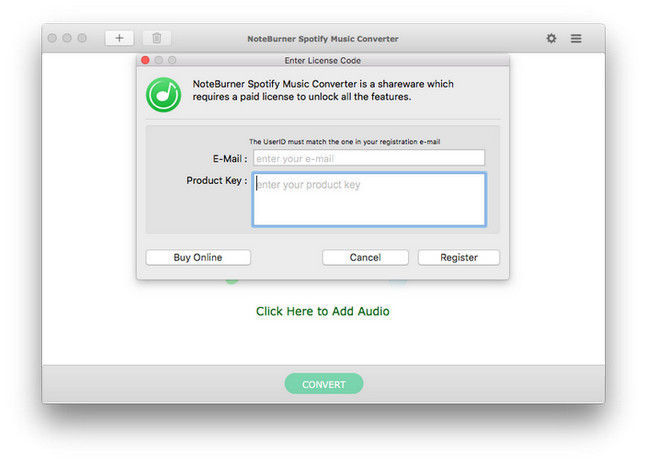Click the 'E-Mail :' label
This screenshot has height=464, width=647.
tap(230, 159)
